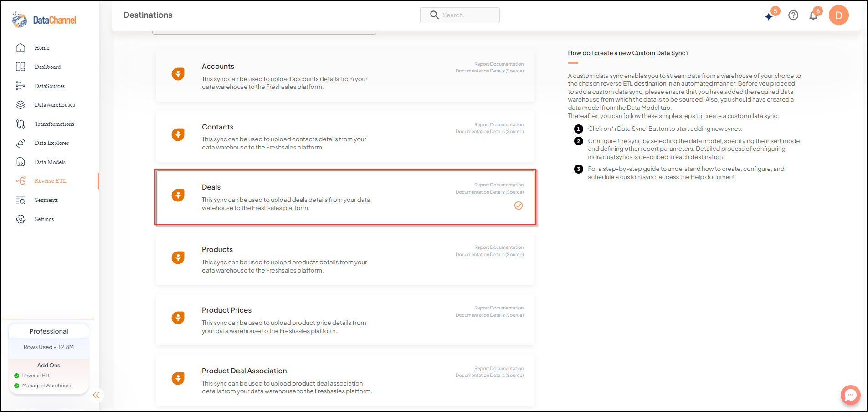Open Data Models menu item

coord(50,162)
